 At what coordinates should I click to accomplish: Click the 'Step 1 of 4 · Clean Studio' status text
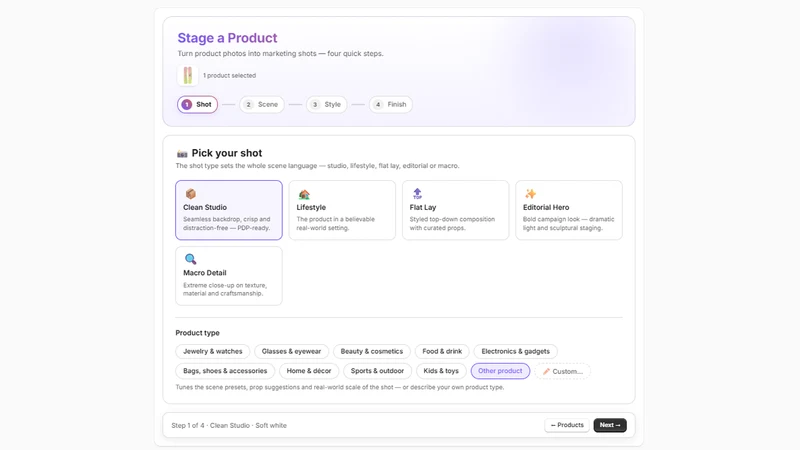tap(229, 426)
